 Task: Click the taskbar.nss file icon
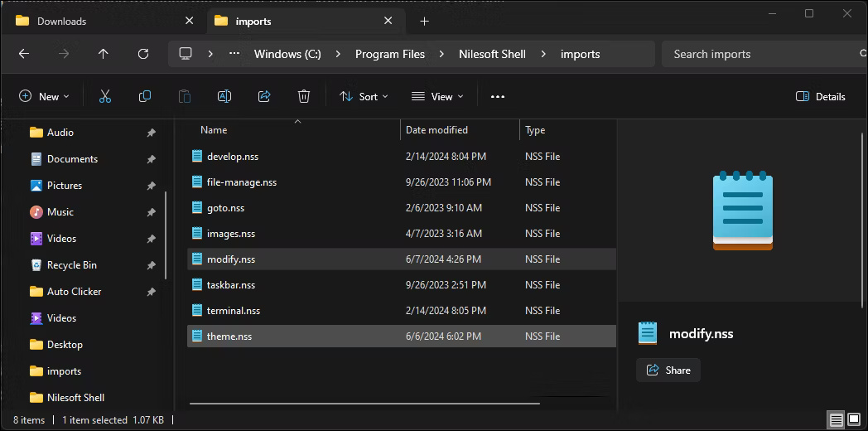[197, 285]
